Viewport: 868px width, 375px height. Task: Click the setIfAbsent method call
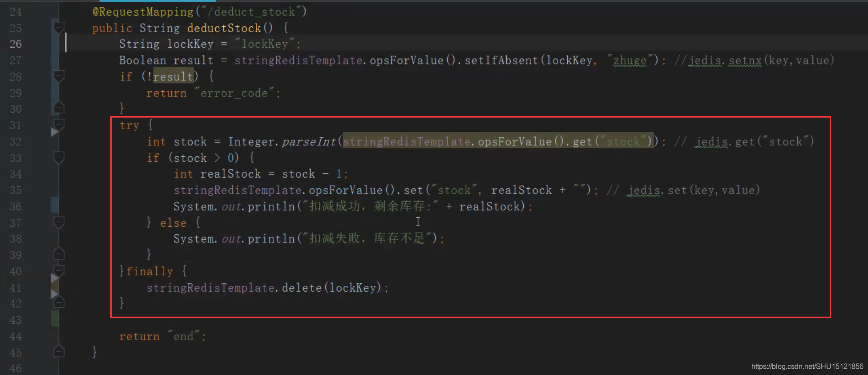(501, 60)
